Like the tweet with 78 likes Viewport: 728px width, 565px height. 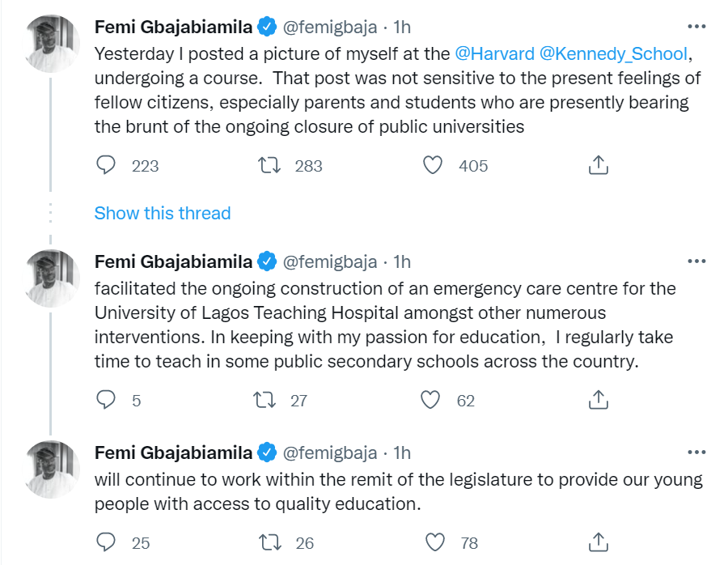click(435, 542)
